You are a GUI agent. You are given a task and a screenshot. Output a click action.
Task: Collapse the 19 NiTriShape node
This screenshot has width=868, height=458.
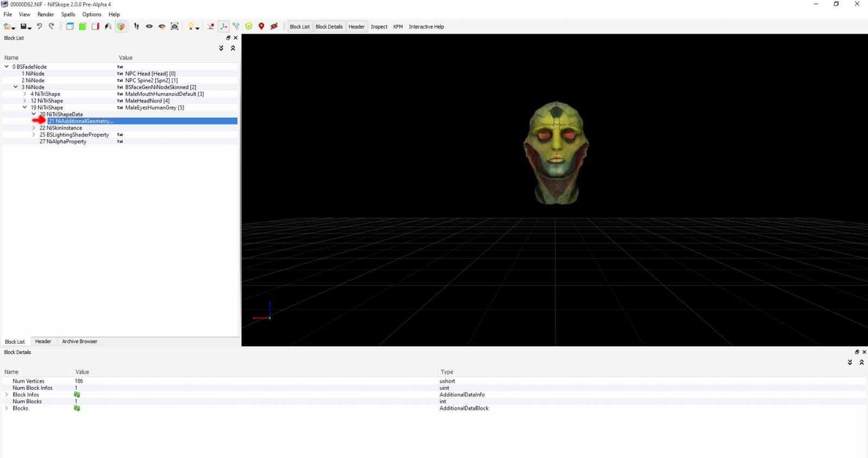point(24,107)
